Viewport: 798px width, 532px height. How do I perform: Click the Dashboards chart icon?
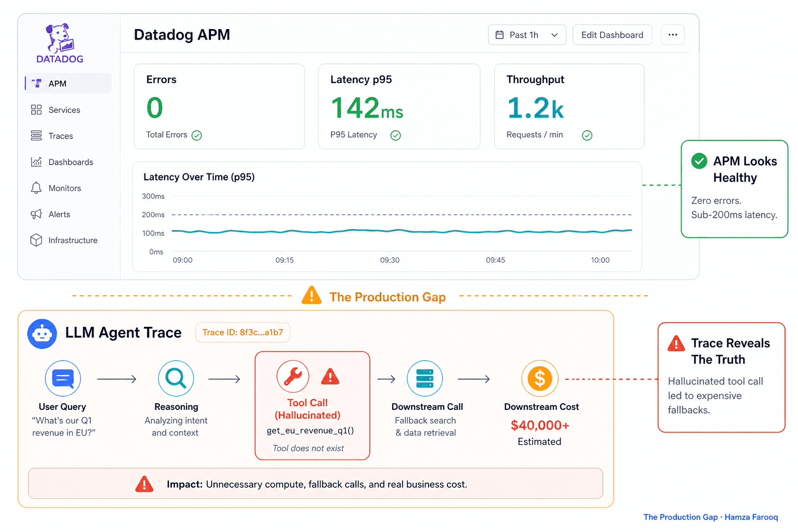coord(36,162)
